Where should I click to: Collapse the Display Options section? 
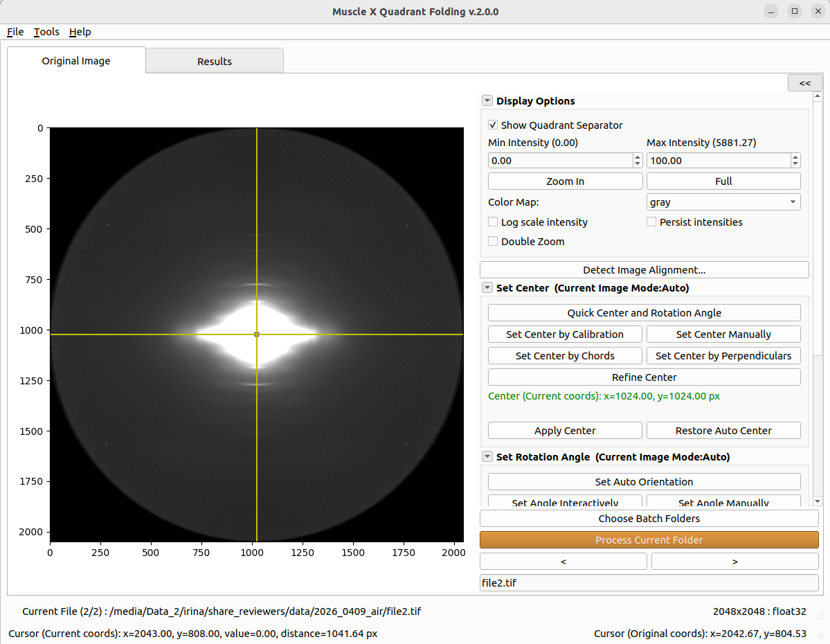click(x=487, y=100)
